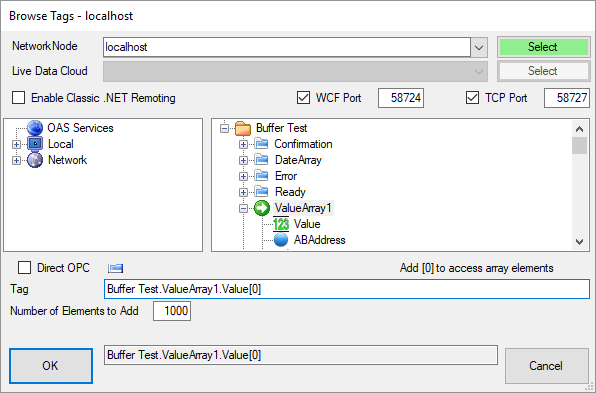Select the Local computer icon

35,144
